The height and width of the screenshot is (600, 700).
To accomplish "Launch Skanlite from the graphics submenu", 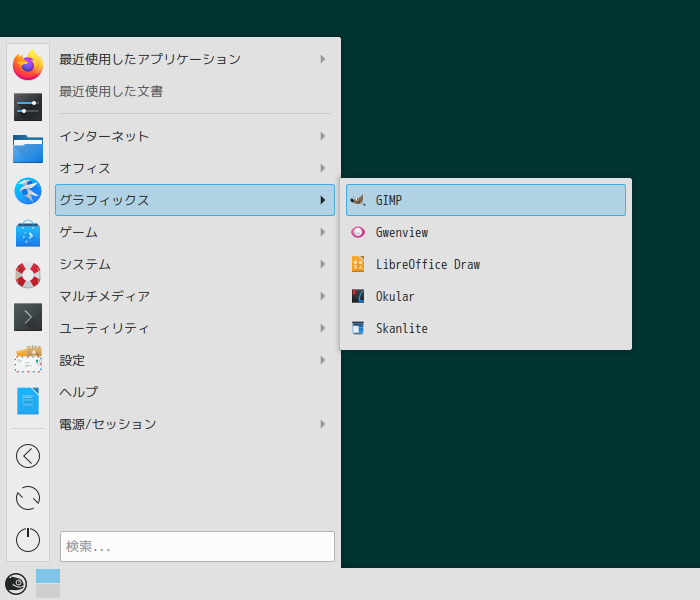I will tap(486, 328).
